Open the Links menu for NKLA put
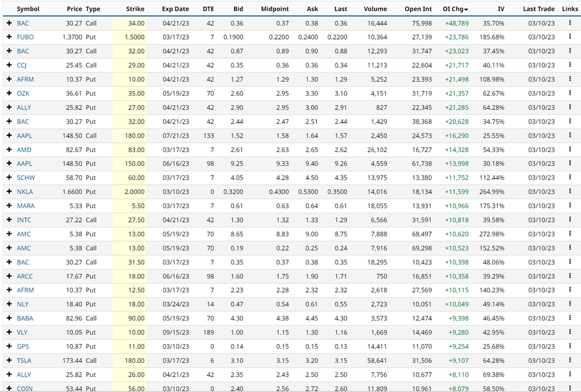Viewport: 581px width, 392px height. pyautogui.click(x=570, y=192)
